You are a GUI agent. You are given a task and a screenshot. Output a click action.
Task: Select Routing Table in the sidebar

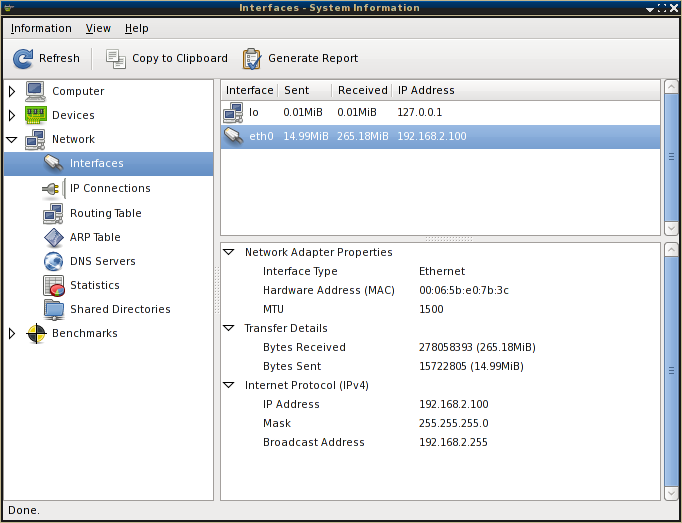pos(106,213)
